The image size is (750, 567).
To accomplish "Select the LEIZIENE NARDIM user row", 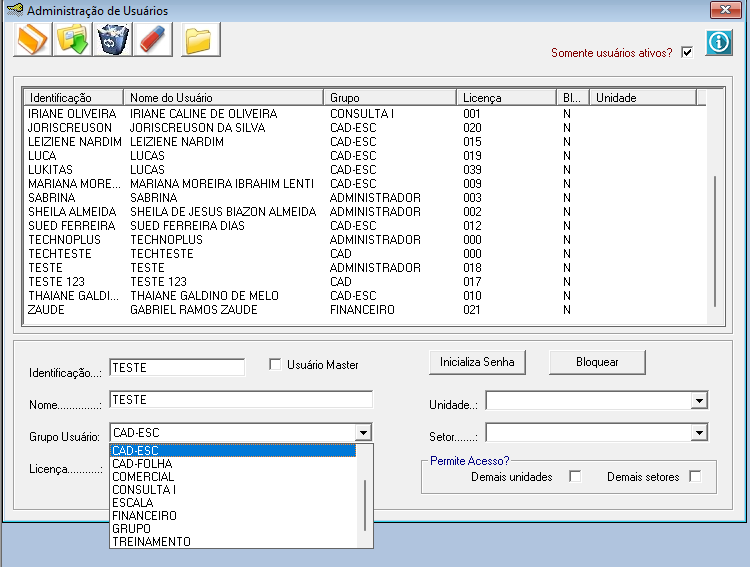I will [x=365, y=142].
